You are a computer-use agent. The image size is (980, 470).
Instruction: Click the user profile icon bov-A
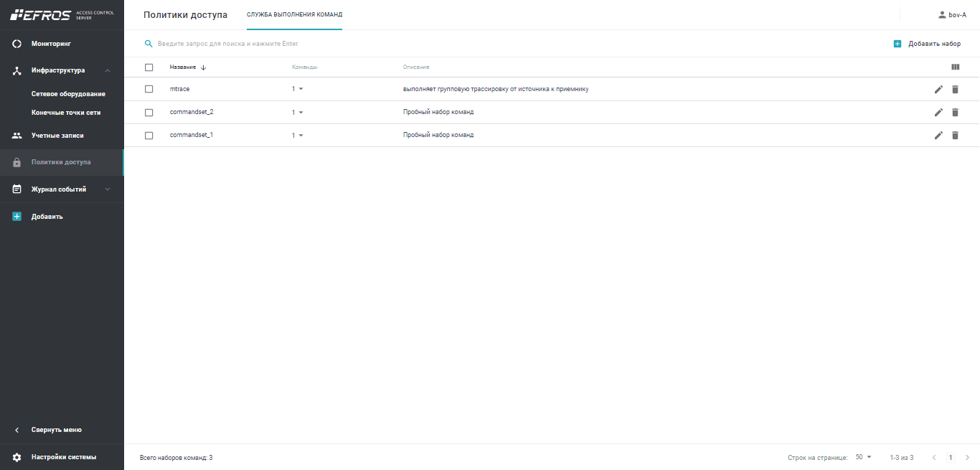click(942, 14)
